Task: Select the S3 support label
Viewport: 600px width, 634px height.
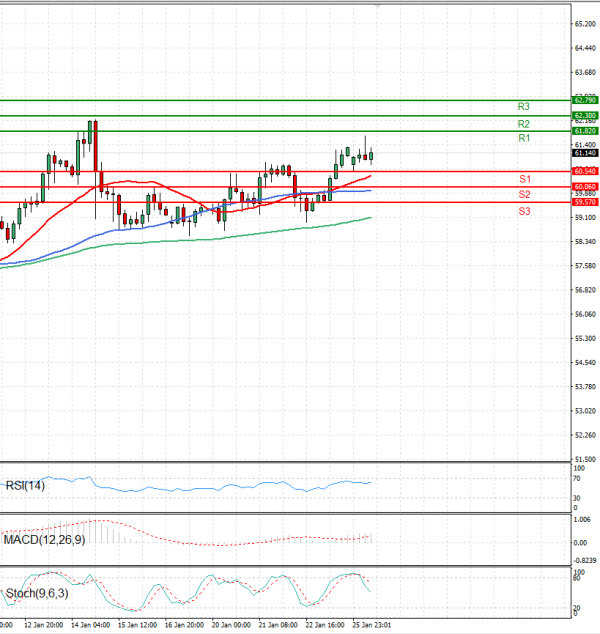Action: [523, 212]
